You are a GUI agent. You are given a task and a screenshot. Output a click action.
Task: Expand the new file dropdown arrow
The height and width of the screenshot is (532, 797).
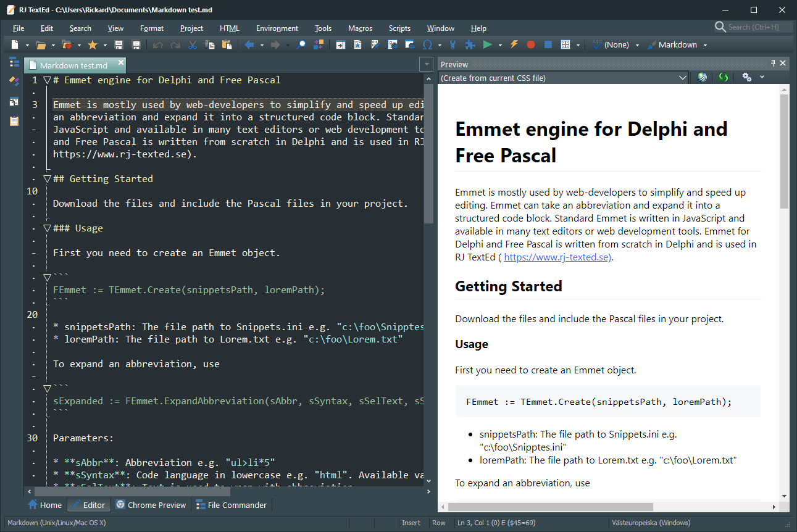[x=27, y=45]
